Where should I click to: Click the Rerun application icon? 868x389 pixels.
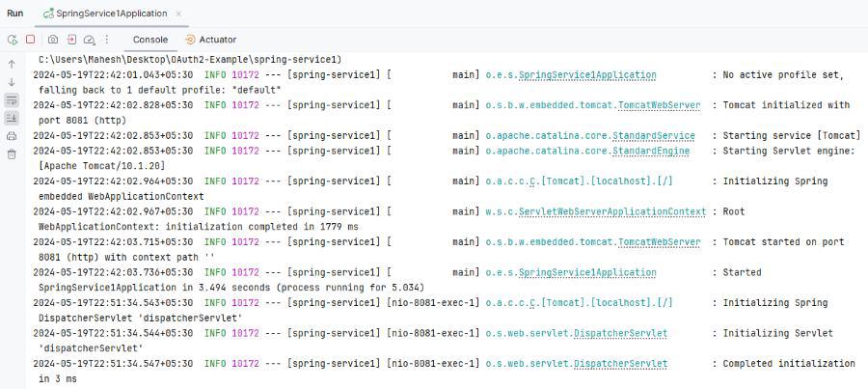[12, 40]
